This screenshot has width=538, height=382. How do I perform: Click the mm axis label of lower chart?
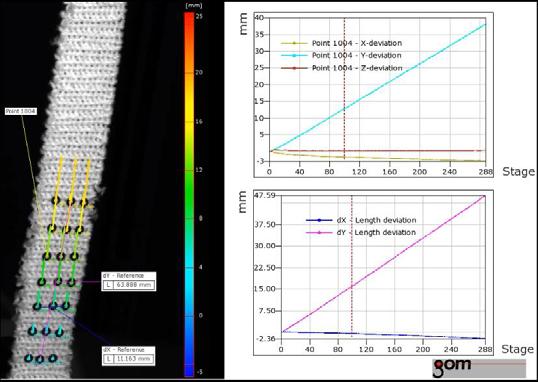(242, 202)
